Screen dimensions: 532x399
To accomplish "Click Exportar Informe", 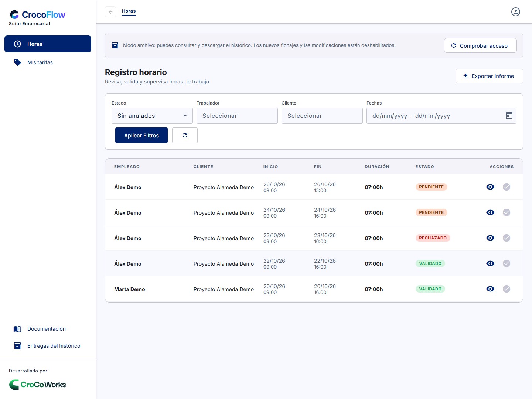I will coord(489,76).
